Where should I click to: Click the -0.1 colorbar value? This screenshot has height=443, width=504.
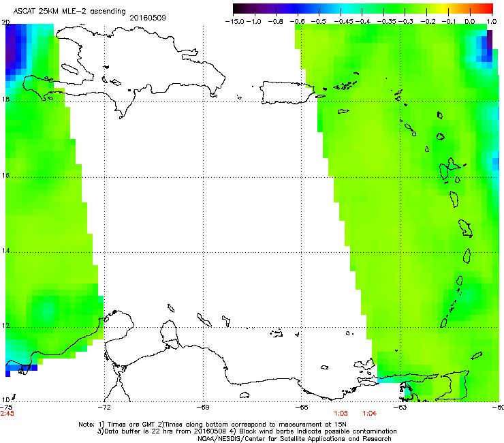[449, 22]
